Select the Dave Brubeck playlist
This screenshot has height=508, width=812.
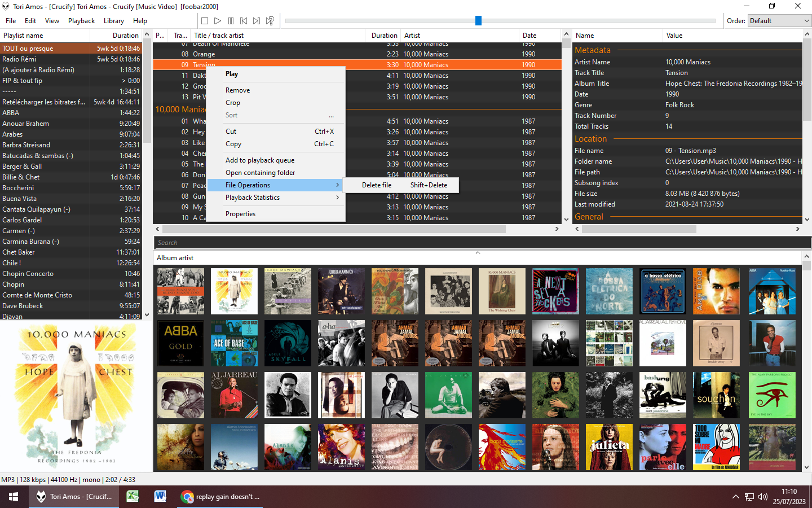click(x=71, y=306)
